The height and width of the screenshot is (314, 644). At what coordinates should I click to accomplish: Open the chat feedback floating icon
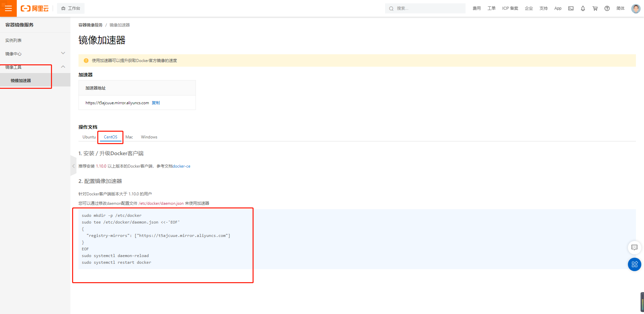point(634,248)
